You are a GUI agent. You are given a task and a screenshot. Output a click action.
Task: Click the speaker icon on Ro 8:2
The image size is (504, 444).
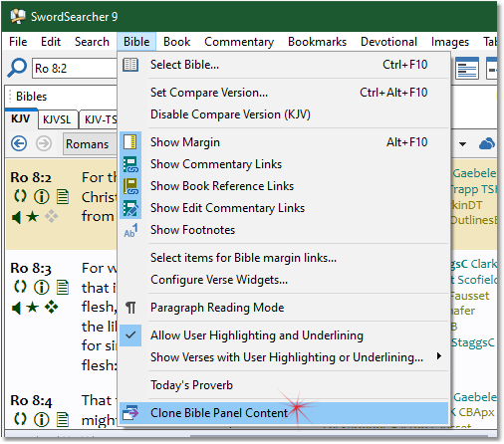[x=16, y=217]
